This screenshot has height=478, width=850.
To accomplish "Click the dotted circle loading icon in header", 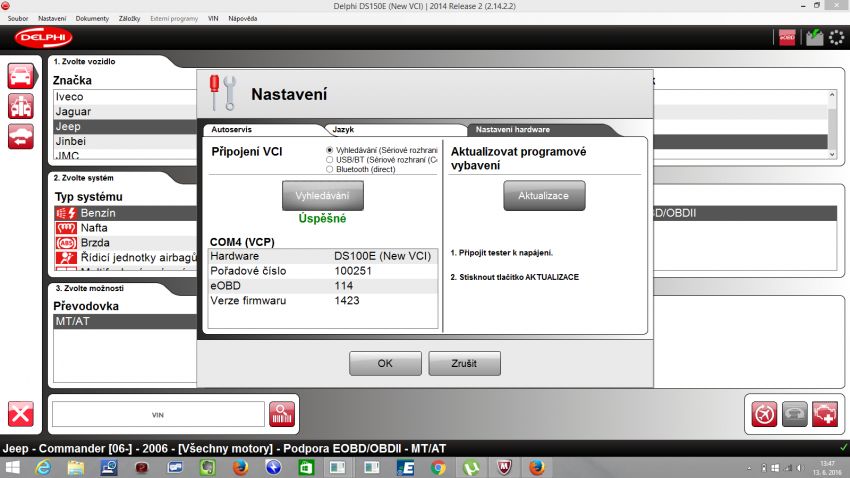I will [836, 37].
